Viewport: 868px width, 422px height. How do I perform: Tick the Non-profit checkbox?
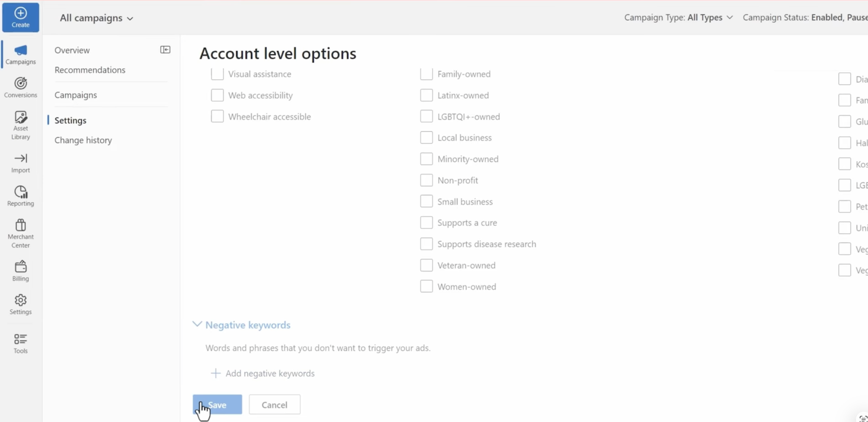click(x=426, y=180)
